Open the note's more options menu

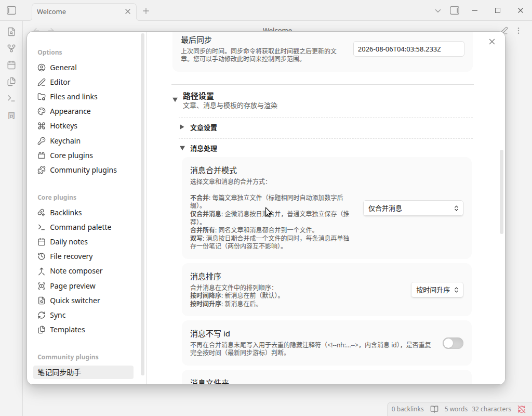(518, 31)
